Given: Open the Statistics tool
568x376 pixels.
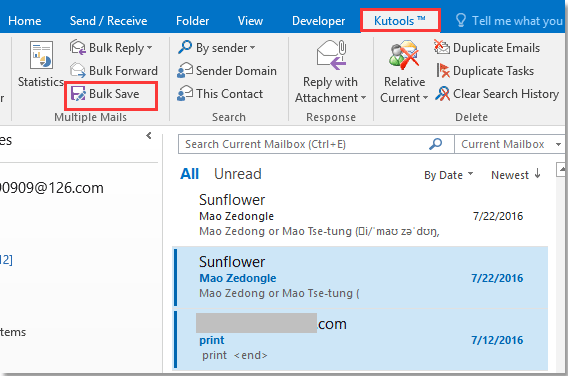Looking at the screenshot, I should pyautogui.click(x=41, y=64).
